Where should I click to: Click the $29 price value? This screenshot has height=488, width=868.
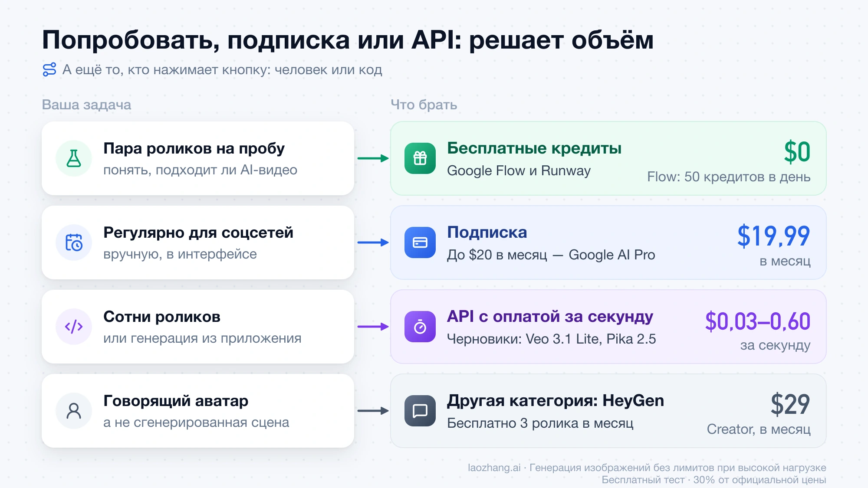click(790, 404)
